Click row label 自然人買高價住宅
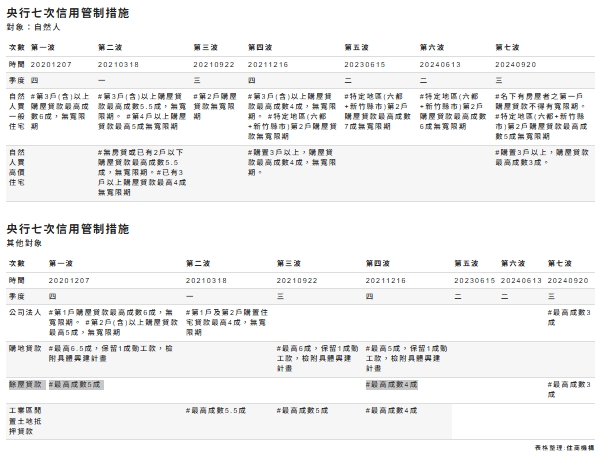 point(17,167)
